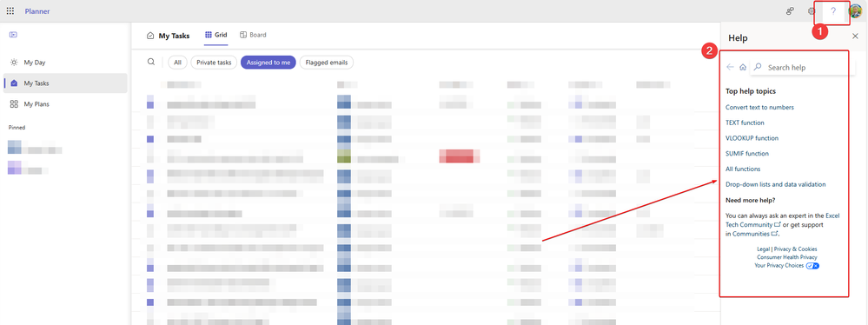Close the Help panel with X
The width and height of the screenshot is (868, 325).
point(855,36)
